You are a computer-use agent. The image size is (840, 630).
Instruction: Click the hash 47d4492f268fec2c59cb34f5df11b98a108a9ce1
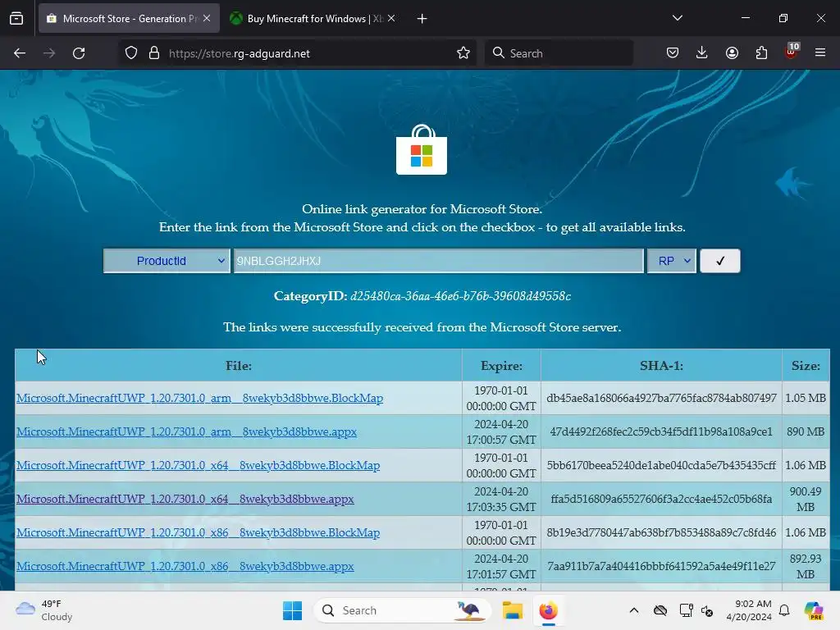662,431
